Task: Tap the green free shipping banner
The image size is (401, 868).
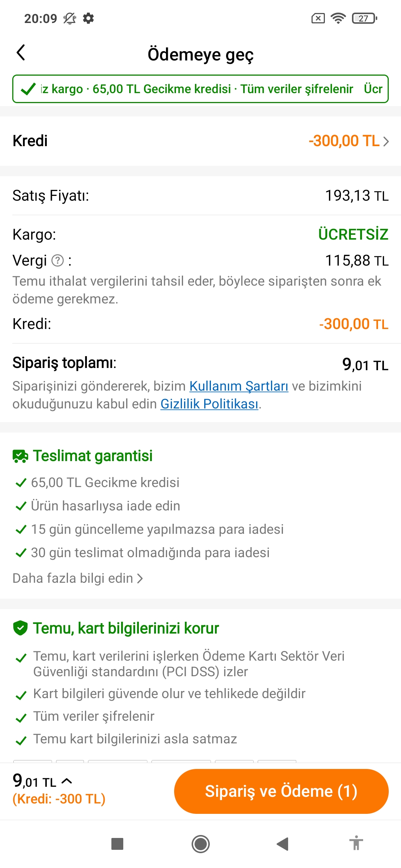Action: pyautogui.click(x=200, y=89)
